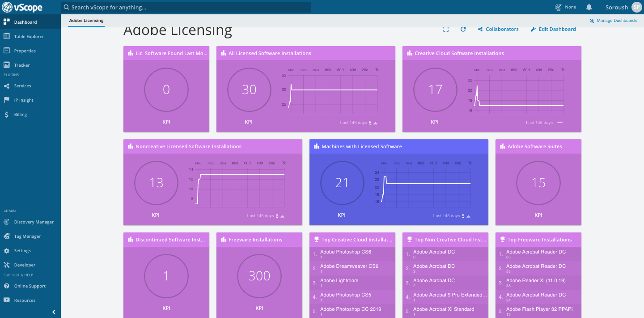Click the Top Freeware Installations trophy icon
Screen dimensions: 644x318
click(503, 240)
